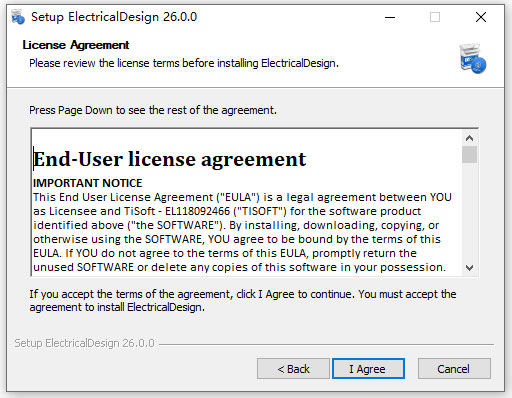Click the IMPORTANT NOTICE text
Screen dimensions: 512x398
click(88, 183)
